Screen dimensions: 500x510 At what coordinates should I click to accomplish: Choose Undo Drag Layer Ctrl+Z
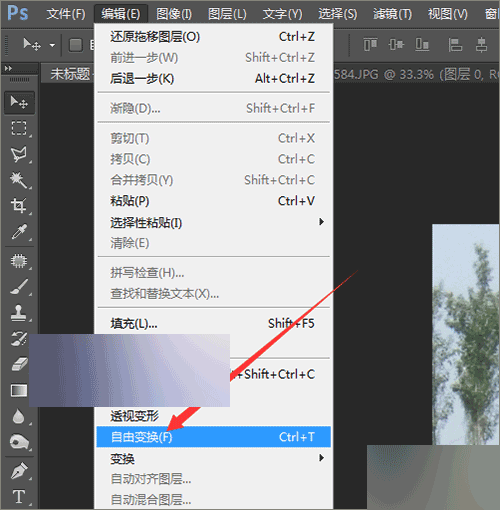tap(213, 37)
